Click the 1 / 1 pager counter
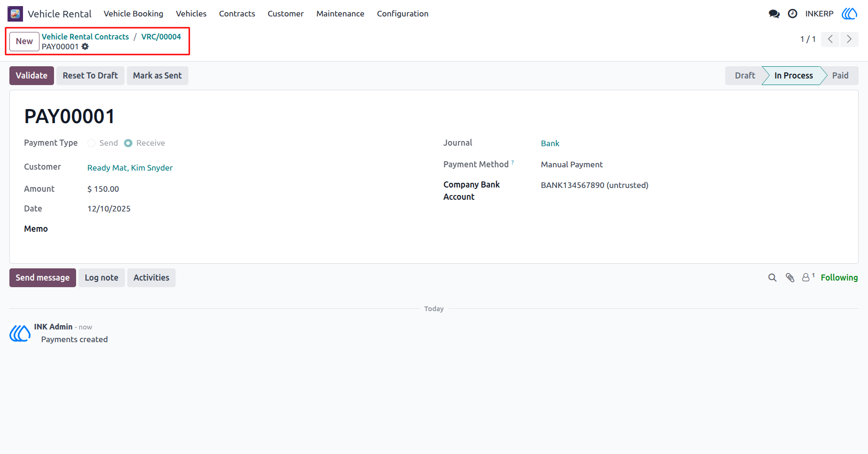Screen dimensions: 868x454 (x=808, y=39)
